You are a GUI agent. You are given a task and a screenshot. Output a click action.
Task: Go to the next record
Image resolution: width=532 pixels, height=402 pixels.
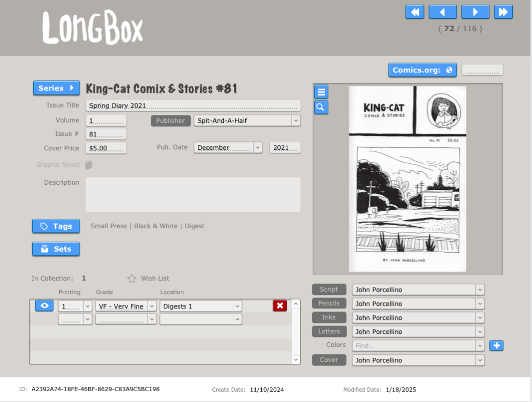coord(475,12)
